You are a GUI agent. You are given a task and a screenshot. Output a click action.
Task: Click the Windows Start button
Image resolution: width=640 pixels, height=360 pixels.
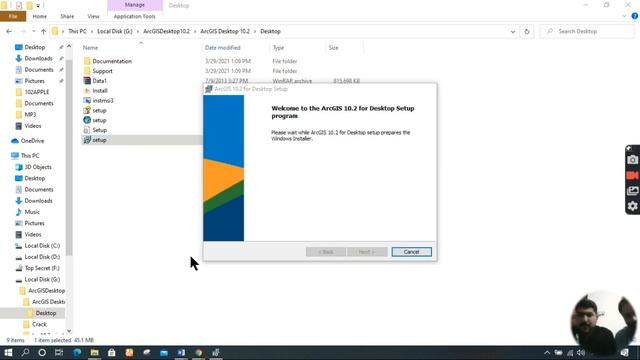(x=8, y=352)
